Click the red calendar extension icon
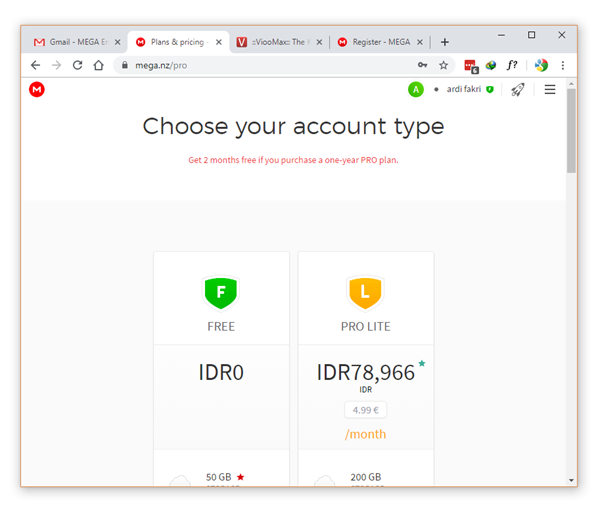600x514 pixels. click(x=471, y=66)
